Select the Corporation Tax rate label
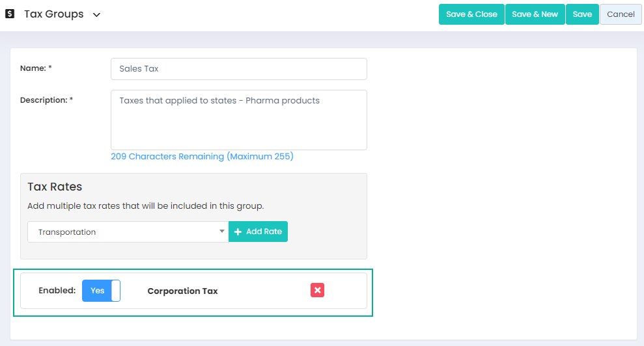Screen dimensions: 644x346 click(x=182, y=291)
